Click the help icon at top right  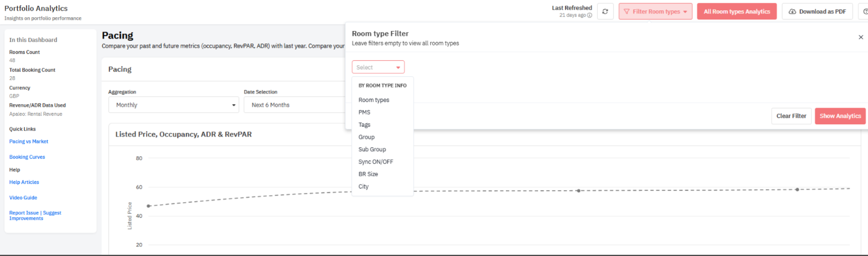click(864, 11)
